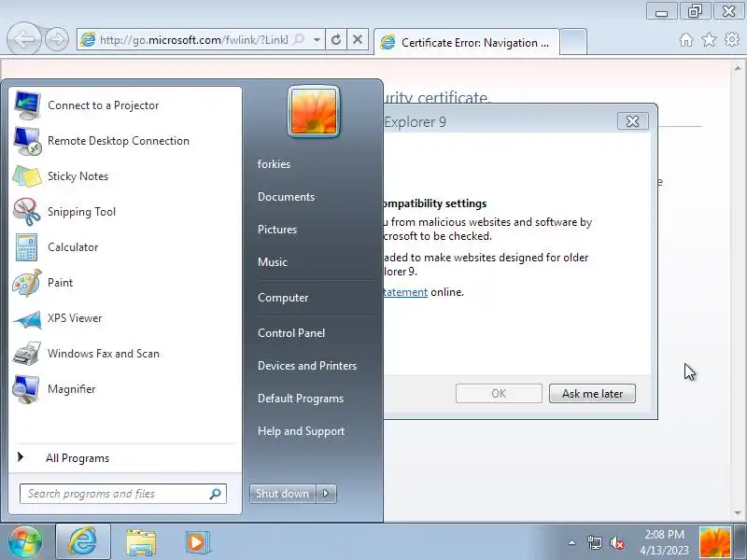Click search magnifier in Start search box
This screenshot has width=747, height=560.
(215, 494)
